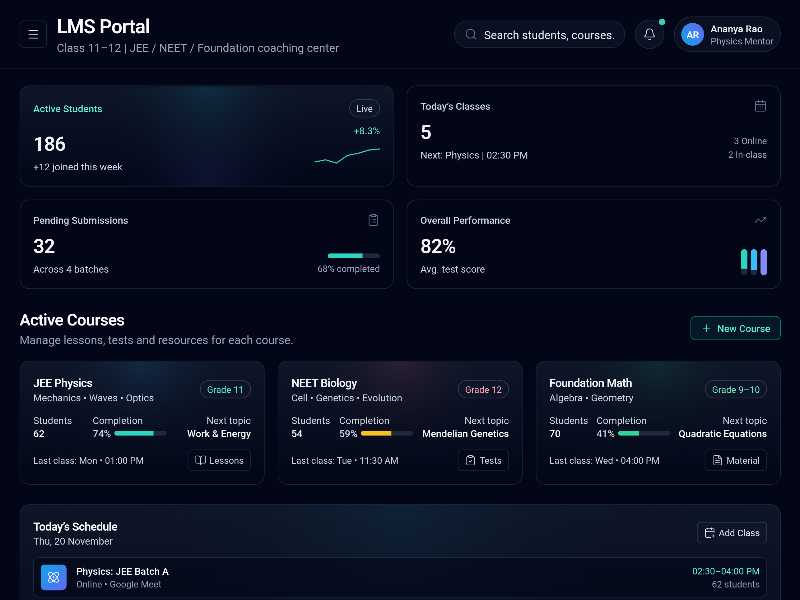This screenshot has height=600, width=800.
Task: Click the Overall Performance bar chart icon
Action: coord(753,262)
